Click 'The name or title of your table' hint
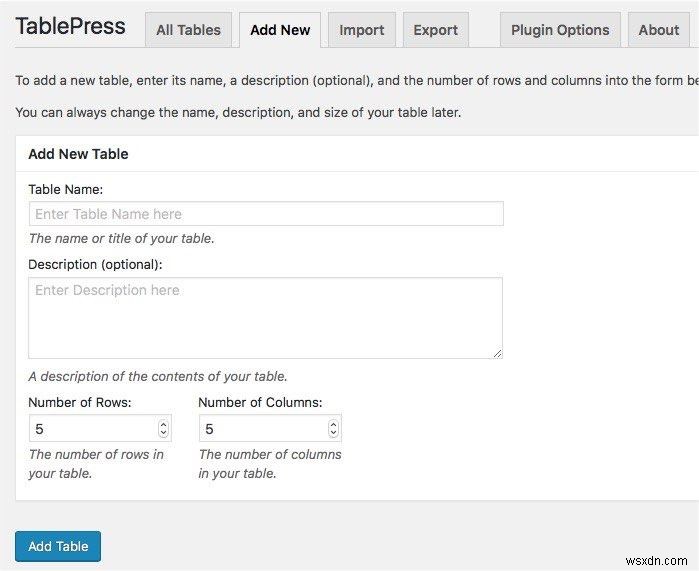The height and width of the screenshot is (571, 699). pyautogui.click(x=122, y=238)
